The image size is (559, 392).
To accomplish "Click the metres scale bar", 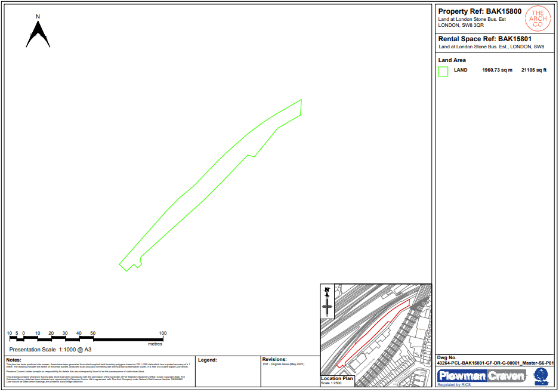I will (x=87, y=338).
